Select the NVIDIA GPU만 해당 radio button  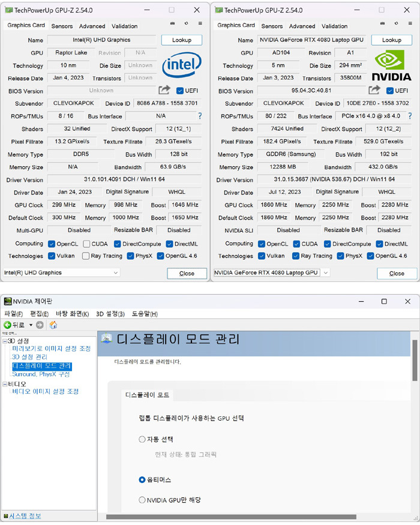142,500
